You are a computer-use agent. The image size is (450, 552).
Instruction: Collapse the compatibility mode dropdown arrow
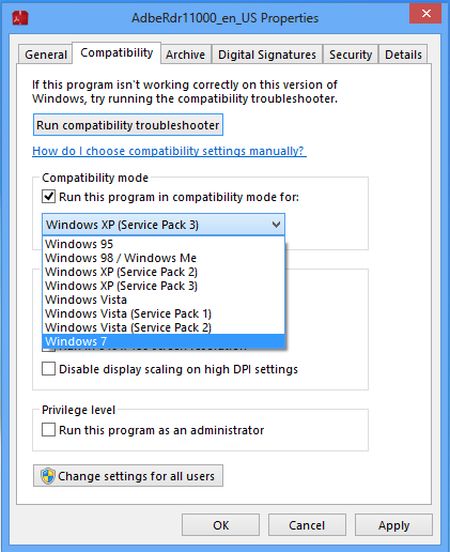(x=276, y=224)
